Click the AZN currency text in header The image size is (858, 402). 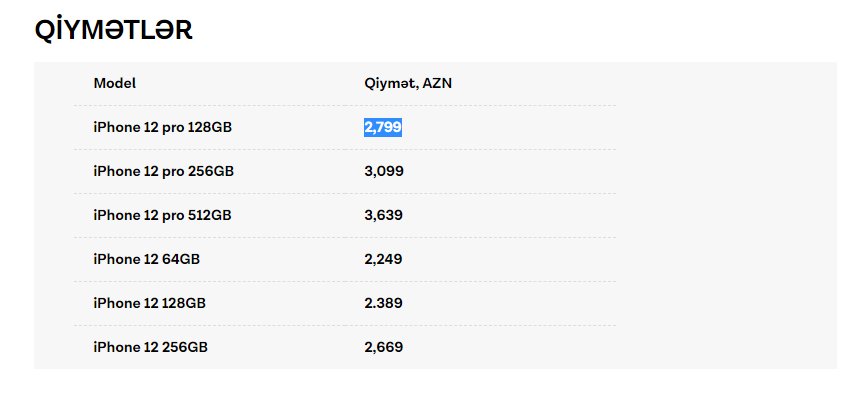point(437,83)
